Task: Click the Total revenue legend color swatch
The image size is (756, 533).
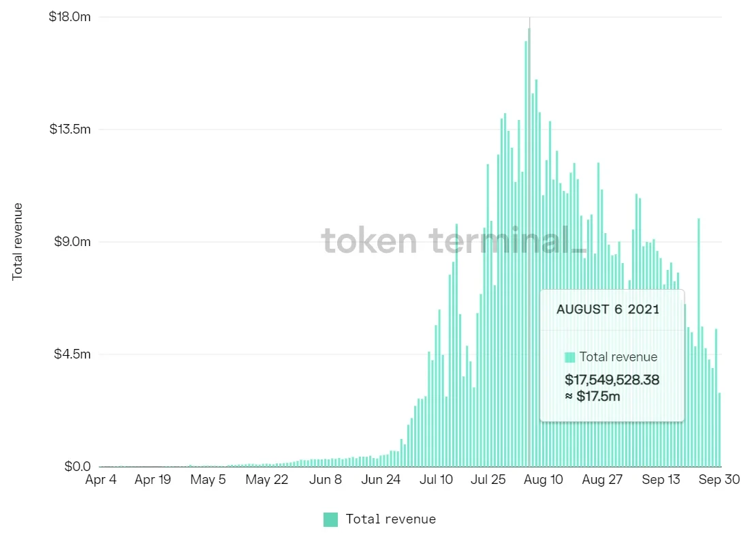Action: (330, 519)
